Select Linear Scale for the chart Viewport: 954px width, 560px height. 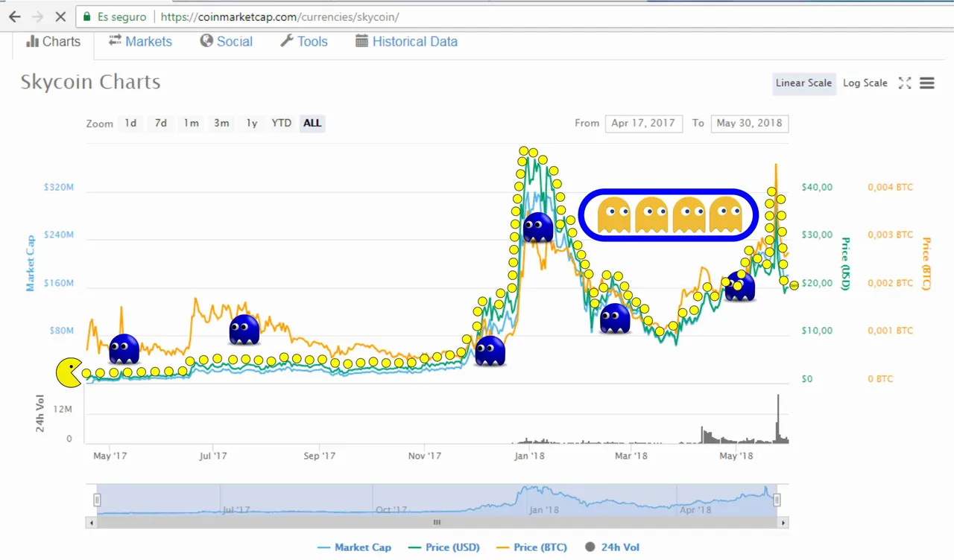[x=803, y=83]
